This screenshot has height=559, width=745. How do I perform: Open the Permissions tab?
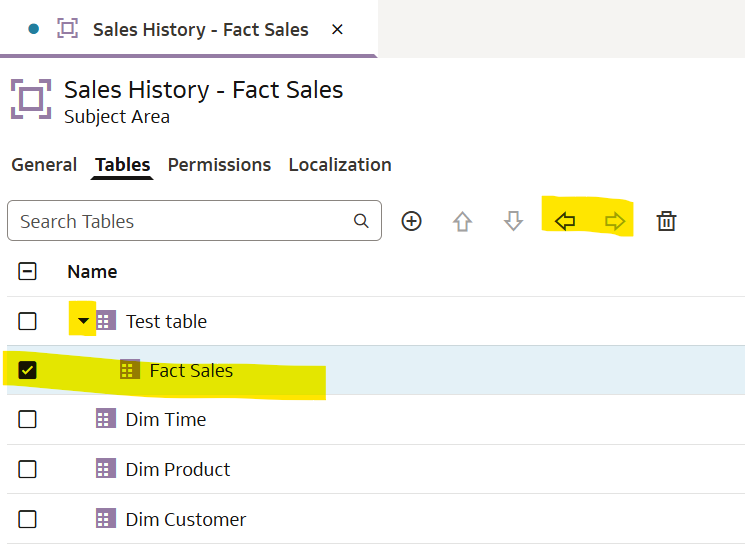pyautogui.click(x=219, y=165)
